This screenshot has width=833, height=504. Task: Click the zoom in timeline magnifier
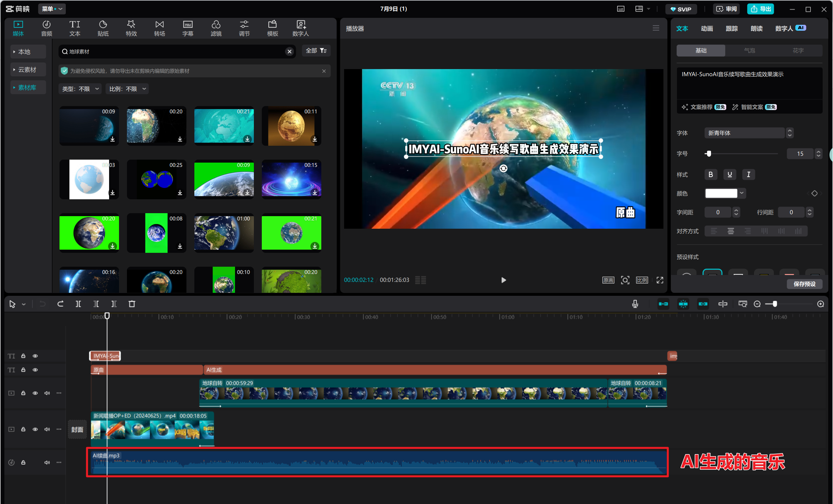(x=820, y=304)
